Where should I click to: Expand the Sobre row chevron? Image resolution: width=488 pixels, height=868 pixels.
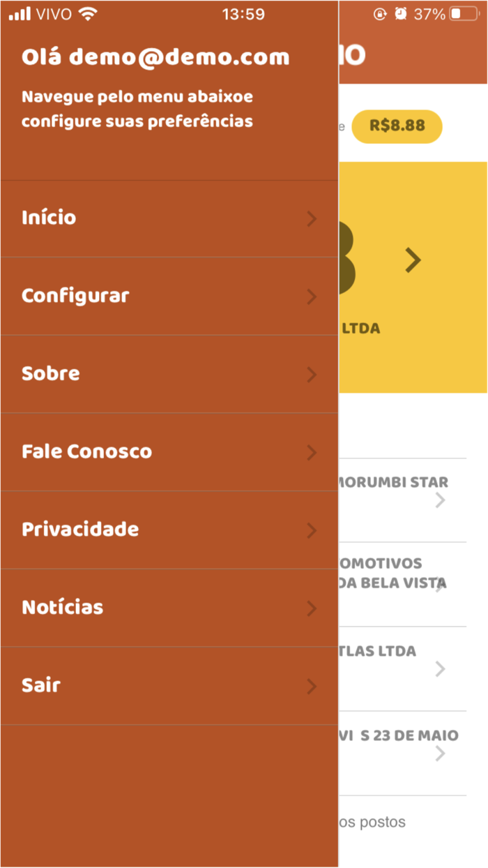312,375
